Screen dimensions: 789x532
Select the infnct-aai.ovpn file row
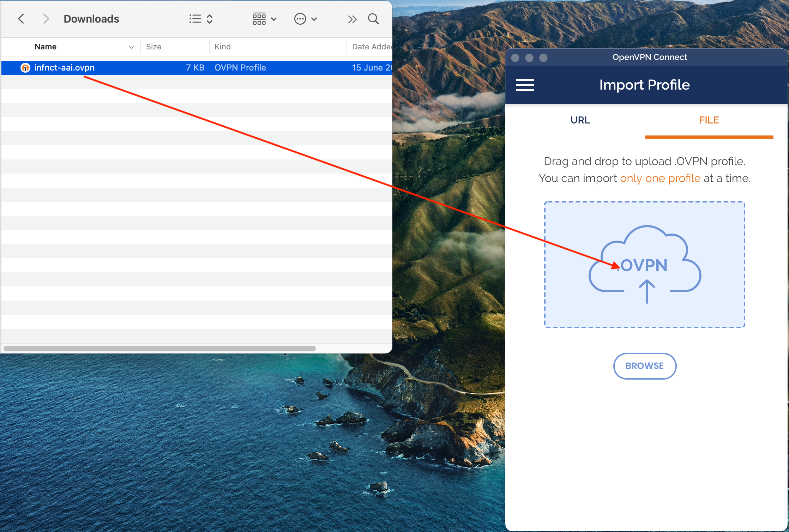(x=197, y=67)
